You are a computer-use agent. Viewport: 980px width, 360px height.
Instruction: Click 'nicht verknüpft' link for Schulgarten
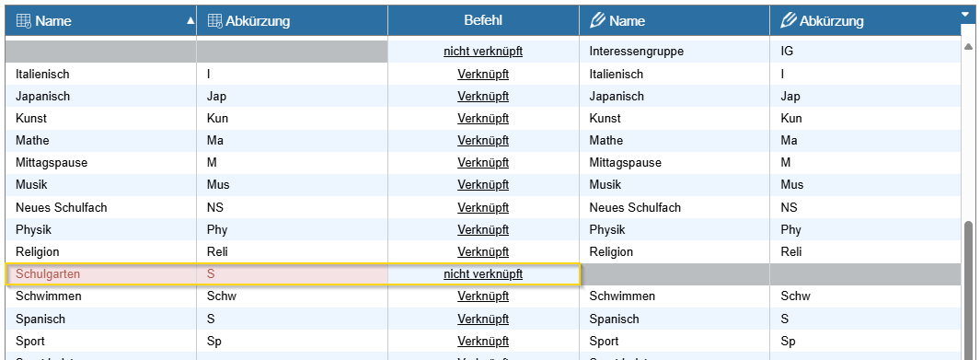483,273
